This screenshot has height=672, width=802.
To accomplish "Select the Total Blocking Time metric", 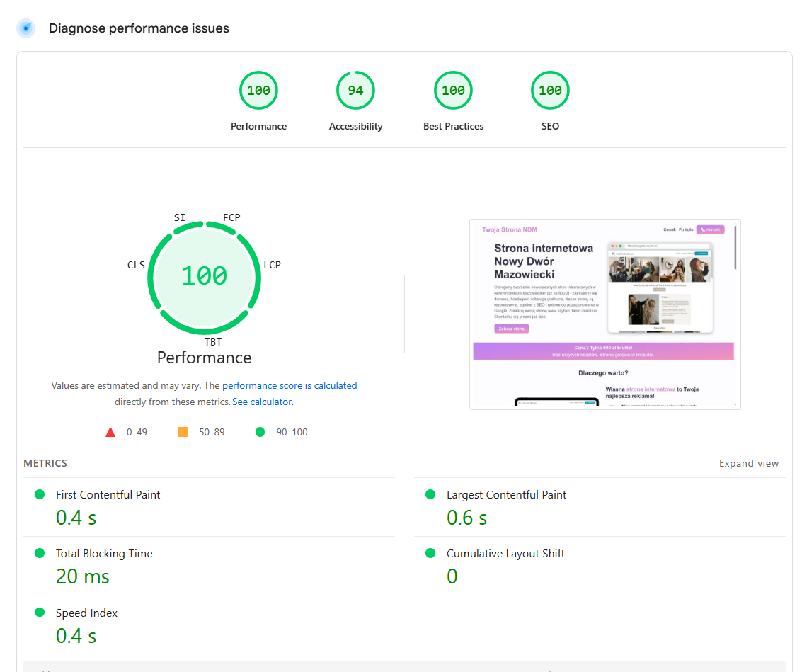I will pos(210,566).
